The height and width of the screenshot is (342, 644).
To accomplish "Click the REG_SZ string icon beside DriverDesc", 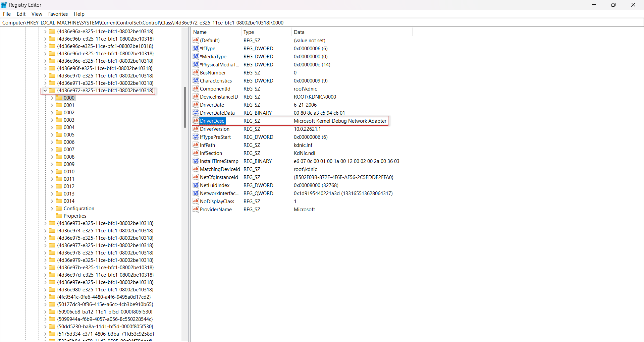I will tap(196, 121).
